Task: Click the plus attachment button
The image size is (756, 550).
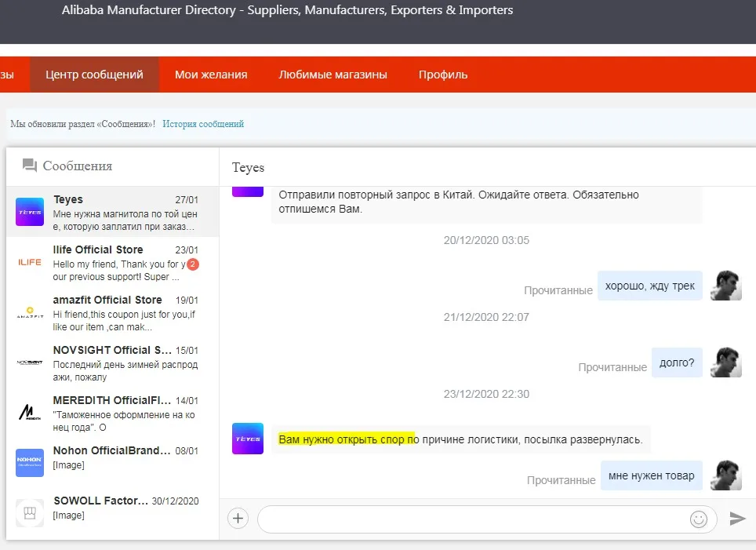Action: point(238,518)
